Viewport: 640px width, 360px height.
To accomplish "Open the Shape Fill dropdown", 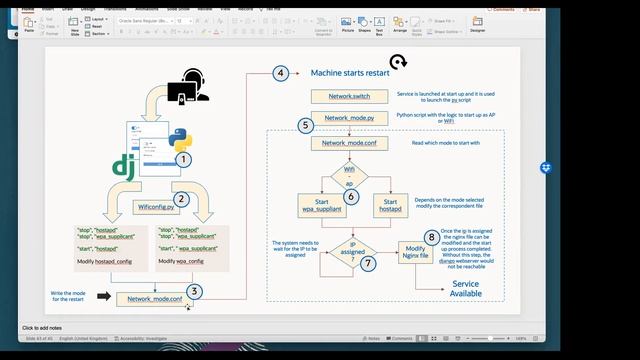I will (441, 21).
